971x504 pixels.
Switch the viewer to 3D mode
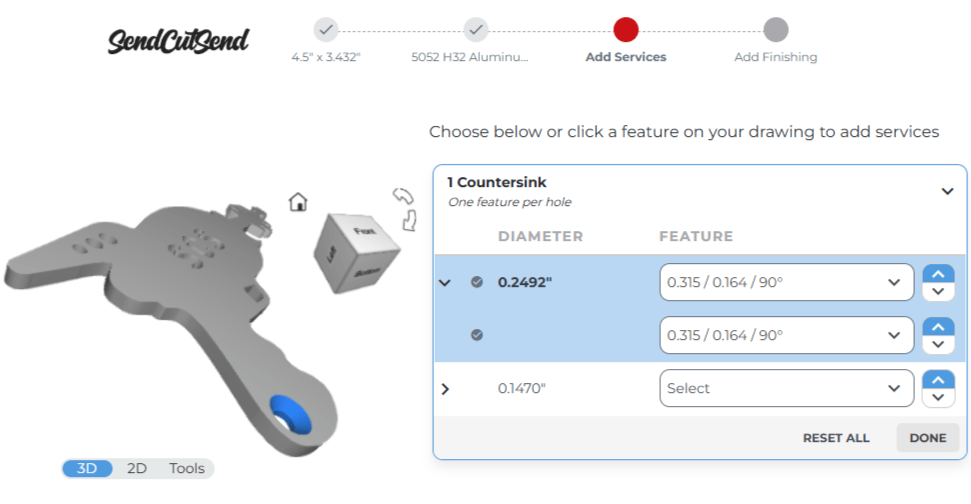(88, 468)
